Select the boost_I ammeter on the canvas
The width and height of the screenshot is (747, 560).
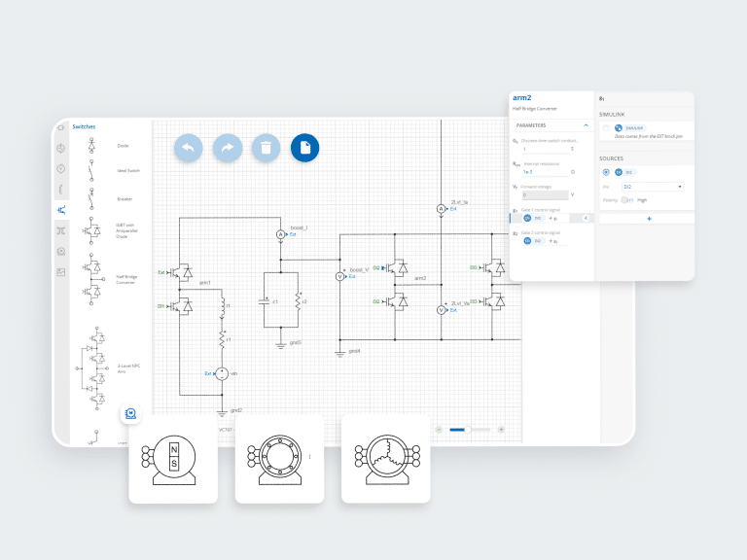pos(280,234)
